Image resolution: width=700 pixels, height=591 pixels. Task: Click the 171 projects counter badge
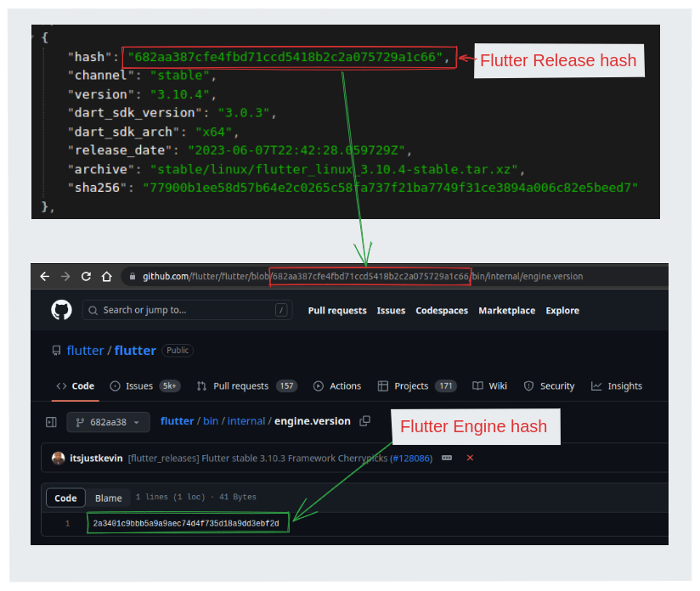click(x=445, y=386)
